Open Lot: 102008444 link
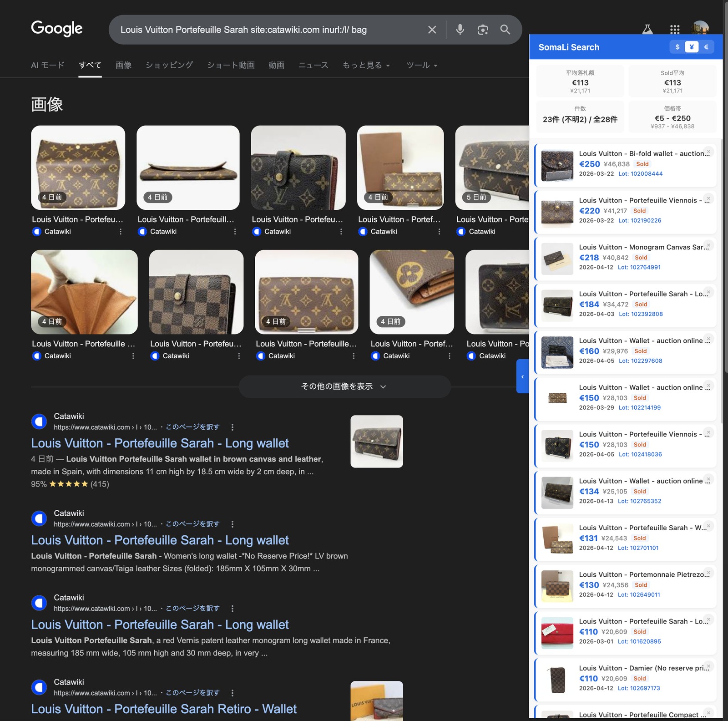Screen dimensions: 728x721 (x=640, y=174)
